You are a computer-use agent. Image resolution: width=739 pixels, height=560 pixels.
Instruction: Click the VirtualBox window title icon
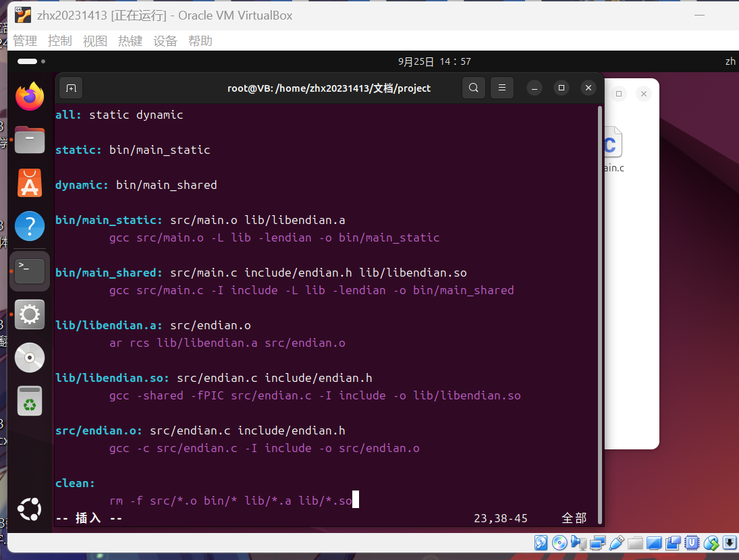point(23,15)
